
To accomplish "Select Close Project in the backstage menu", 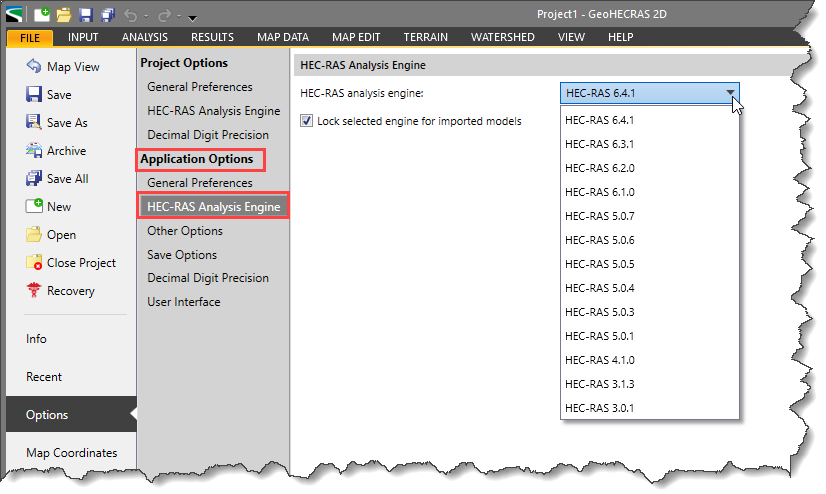I will point(81,263).
